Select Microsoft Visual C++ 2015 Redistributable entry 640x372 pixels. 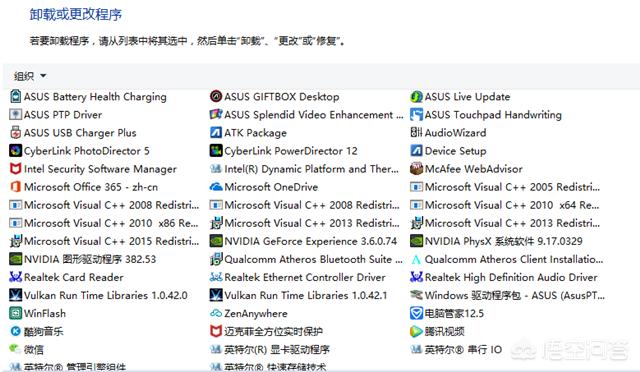pos(104,241)
